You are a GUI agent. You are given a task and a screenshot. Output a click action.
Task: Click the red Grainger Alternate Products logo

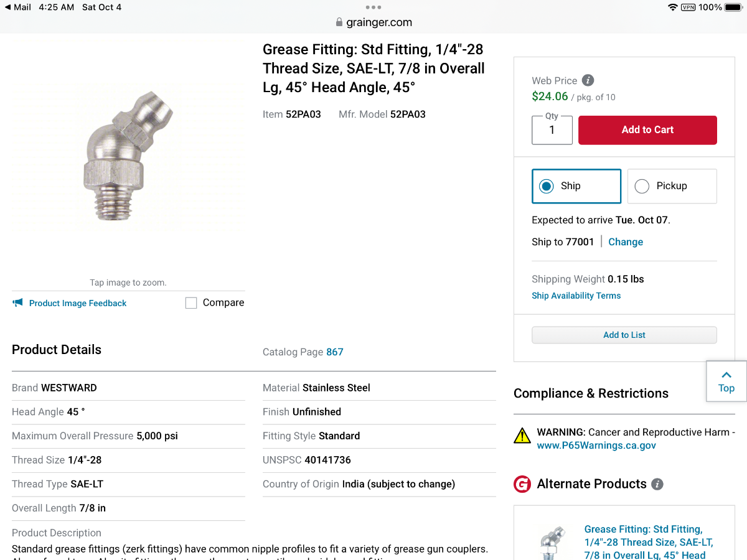522,484
